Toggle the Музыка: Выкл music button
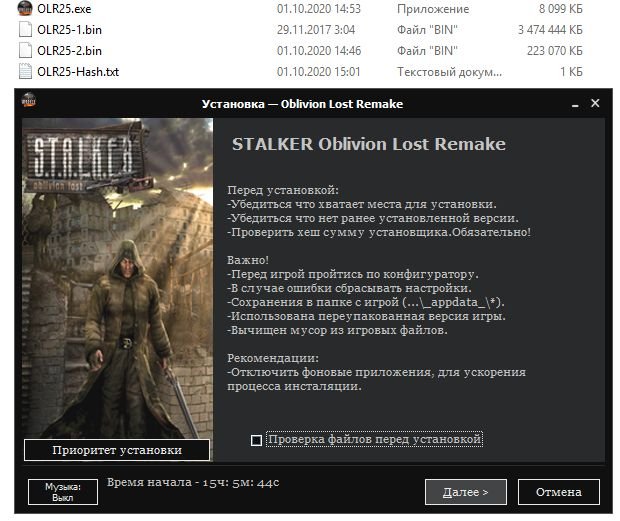 pyautogui.click(x=62, y=492)
